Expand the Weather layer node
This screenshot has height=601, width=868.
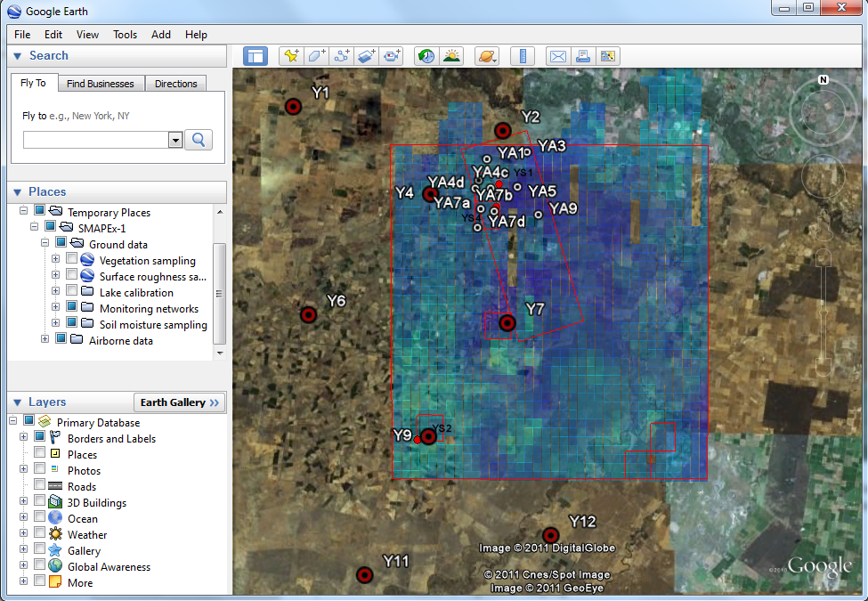click(23, 533)
